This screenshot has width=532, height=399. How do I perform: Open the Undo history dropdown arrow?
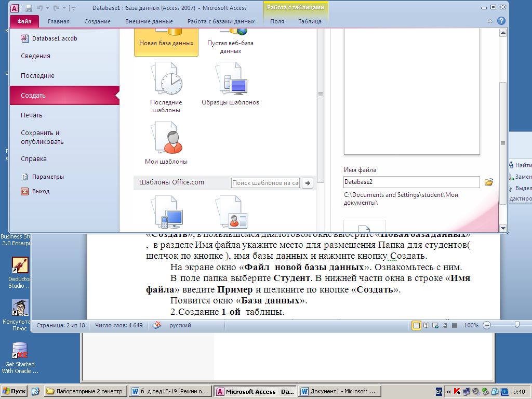47,8
